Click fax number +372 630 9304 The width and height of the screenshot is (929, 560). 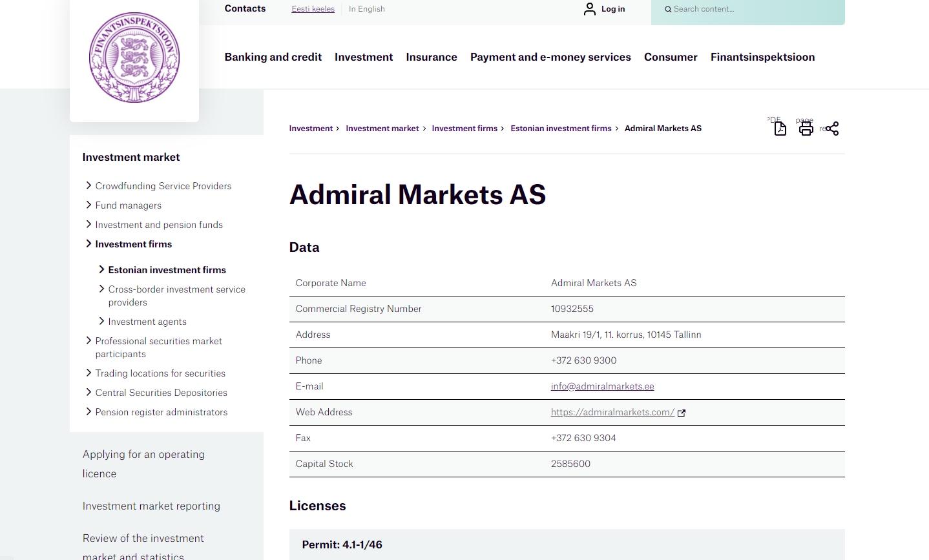(583, 438)
